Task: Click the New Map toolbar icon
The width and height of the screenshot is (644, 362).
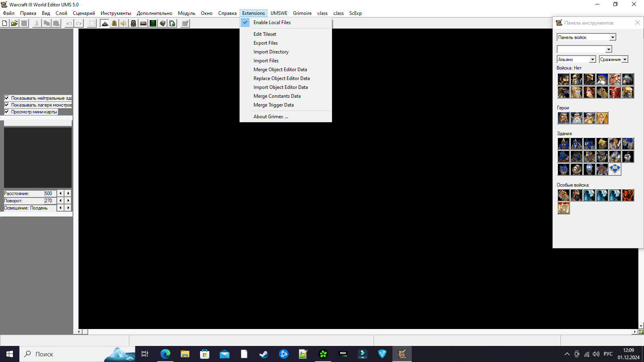Action: [5, 23]
